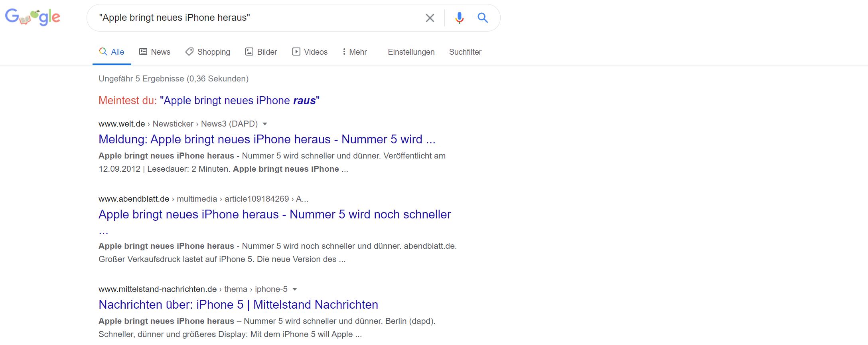Switch to the Videos tab via the play icon
This screenshot has height=345, width=868.
[x=296, y=52]
